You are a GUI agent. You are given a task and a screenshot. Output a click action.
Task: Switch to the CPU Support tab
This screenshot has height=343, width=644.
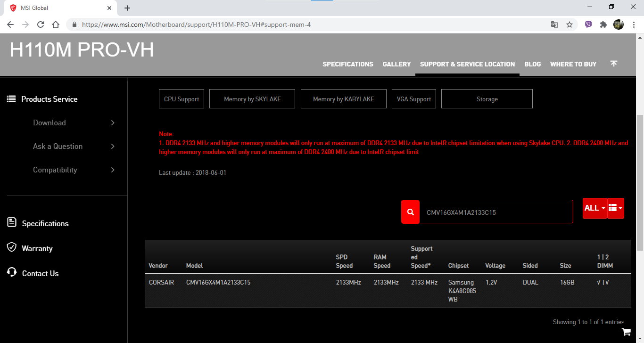coord(182,99)
